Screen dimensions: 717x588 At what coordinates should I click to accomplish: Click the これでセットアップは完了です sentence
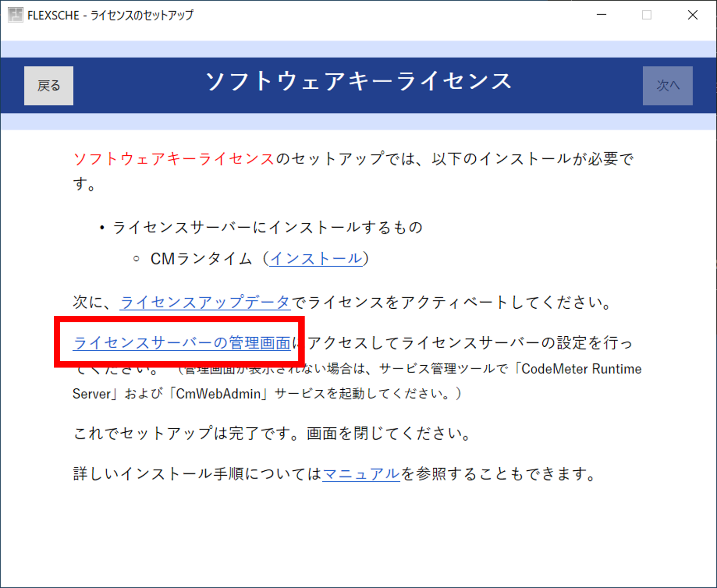272,433
